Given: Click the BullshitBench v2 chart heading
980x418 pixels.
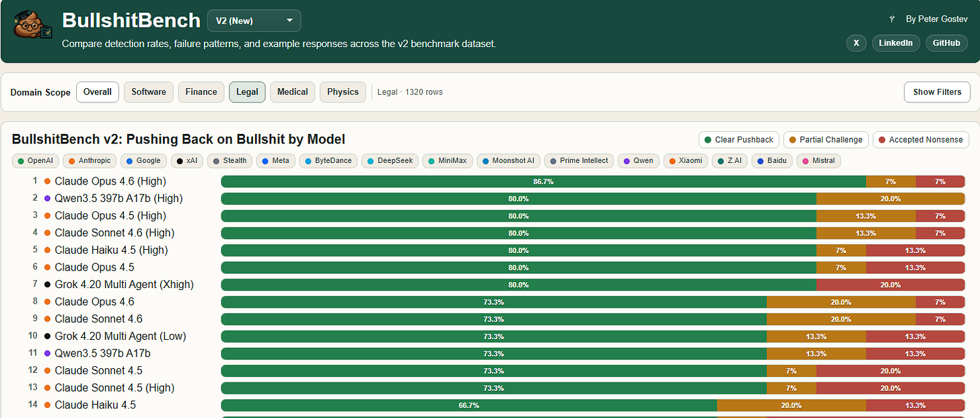Looking at the screenshot, I should click(178, 139).
